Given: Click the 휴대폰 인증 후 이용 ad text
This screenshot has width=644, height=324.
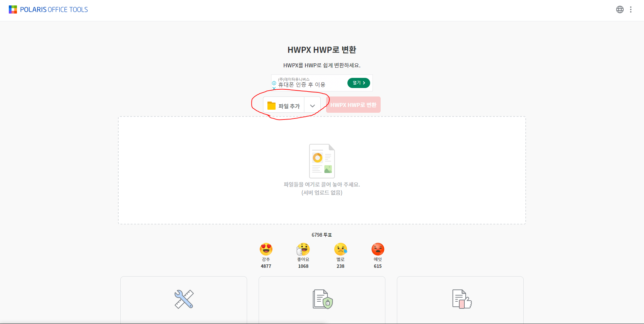Looking at the screenshot, I should pyautogui.click(x=302, y=85).
